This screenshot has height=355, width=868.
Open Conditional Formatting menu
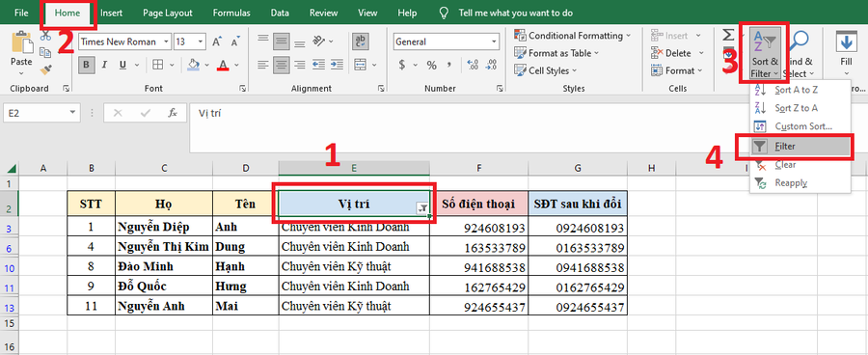pos(572,36)
